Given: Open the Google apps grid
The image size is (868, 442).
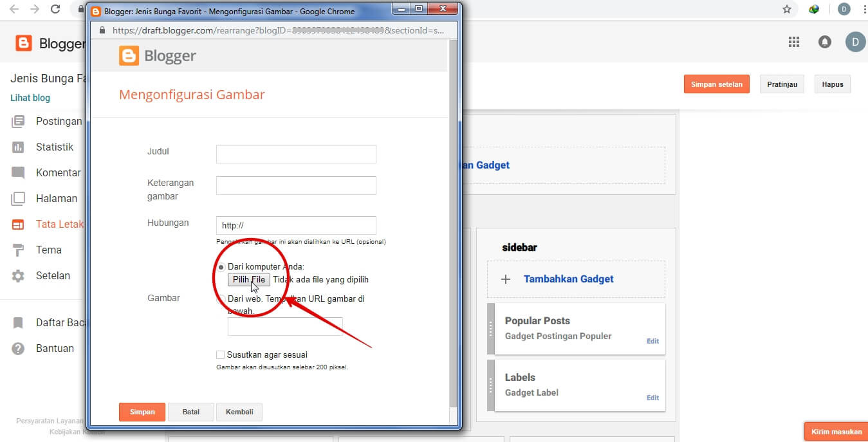Looking at the screenshot, I should pyautogui.click(x=794, y=42).
